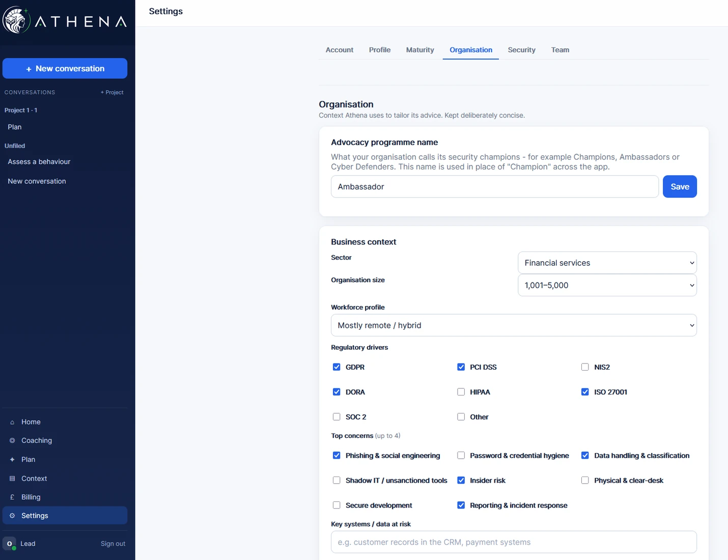Uncheck the PCI DSS checkbox
Viewport: 728px width, 560px height.
pyautogui.click(x=461, y=367)
